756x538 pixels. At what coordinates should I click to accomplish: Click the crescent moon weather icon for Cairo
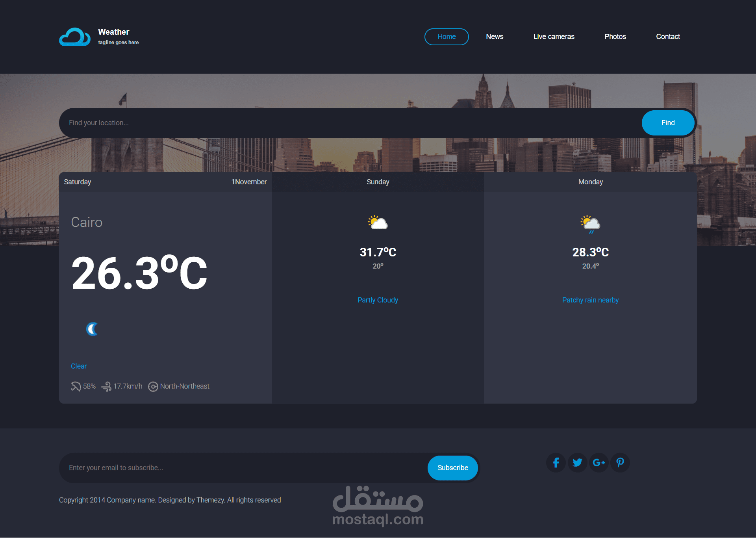pos(92,329)
